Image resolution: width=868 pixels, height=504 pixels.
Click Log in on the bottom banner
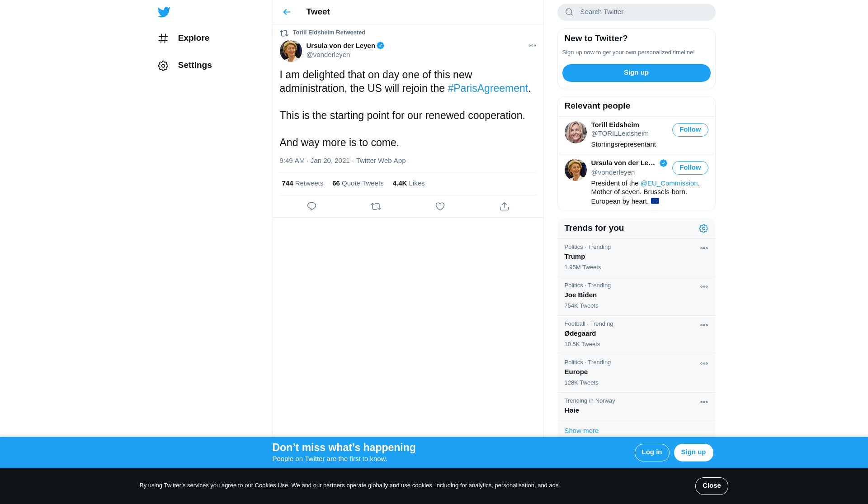(x=651, y=452)
